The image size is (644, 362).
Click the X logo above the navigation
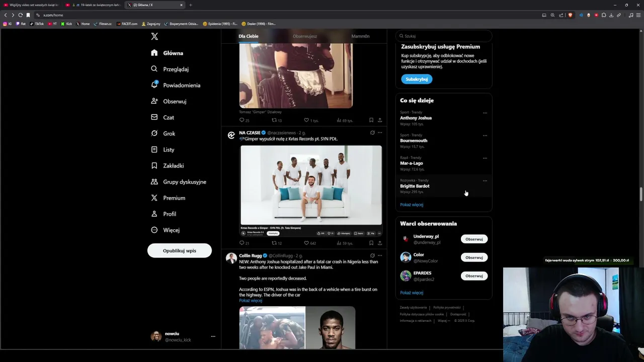(154, 36)
